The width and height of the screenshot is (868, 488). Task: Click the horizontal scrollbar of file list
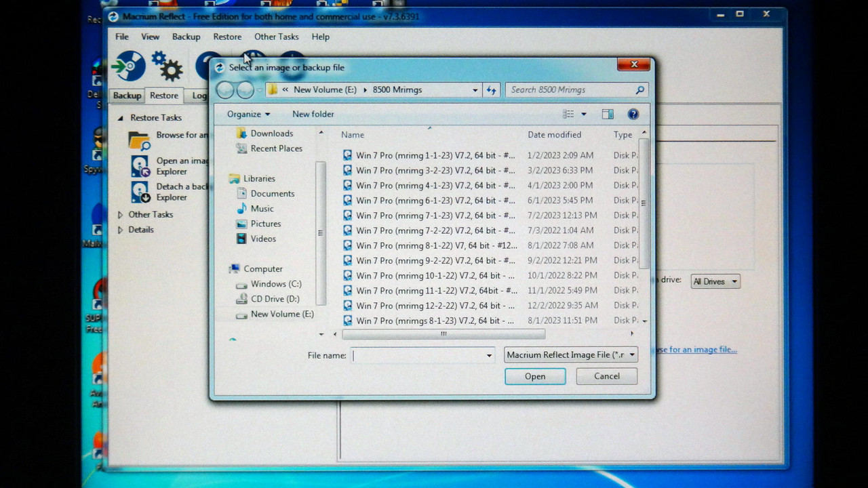pyautogui.click(x=443, y=333)
